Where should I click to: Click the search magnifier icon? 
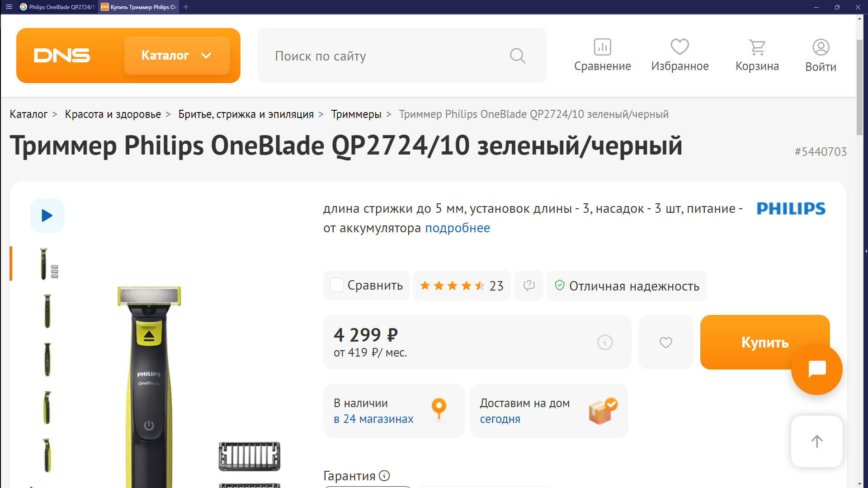(518, 56)
